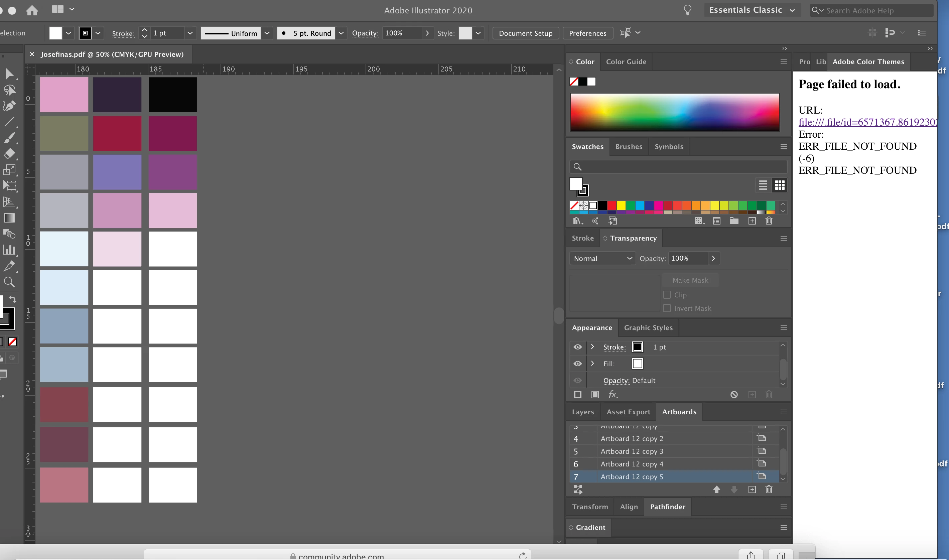Open the Normal blending mode dropdown
The height and width of the screenshot is (560, 949).
(602, 259)
